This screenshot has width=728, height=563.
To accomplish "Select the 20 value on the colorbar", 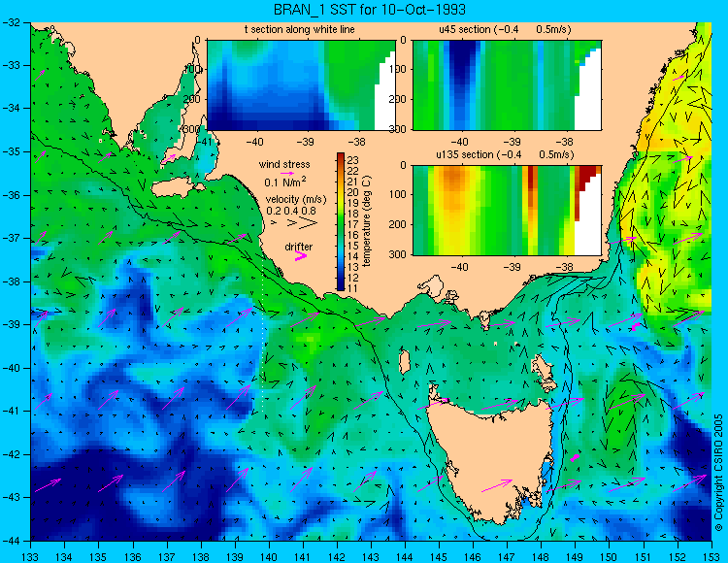I will point(353,192).
